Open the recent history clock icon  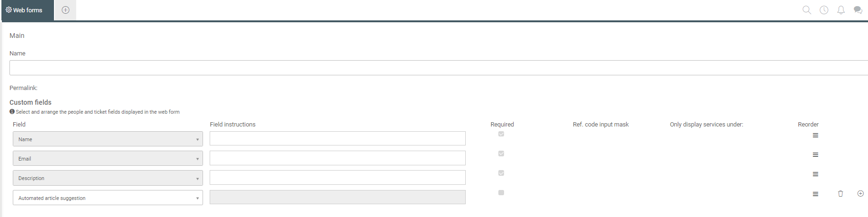coord(824,10)
